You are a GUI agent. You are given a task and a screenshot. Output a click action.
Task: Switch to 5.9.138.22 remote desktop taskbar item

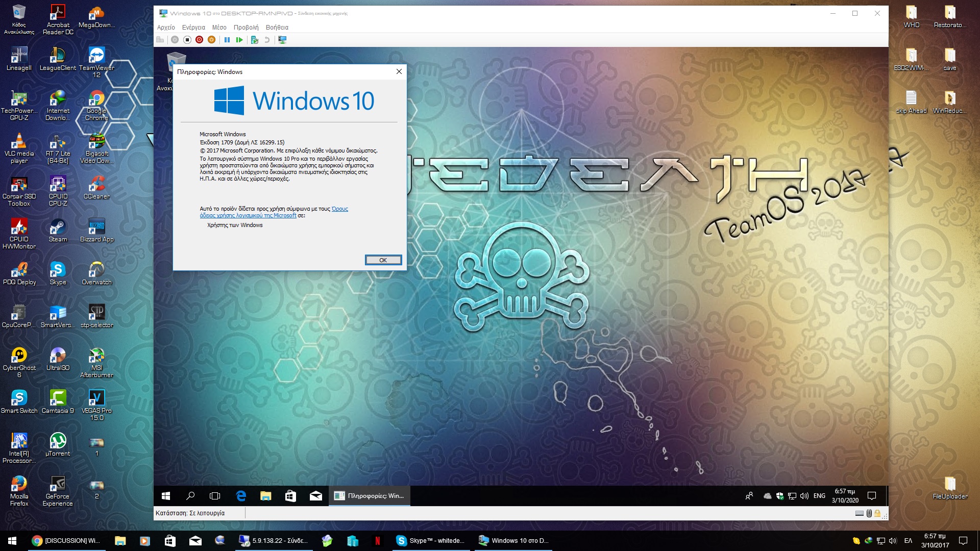click(274, 541)
